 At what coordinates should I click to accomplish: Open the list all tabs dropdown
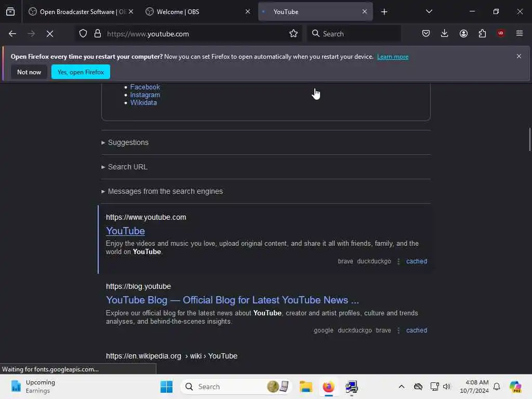pos(429,11)
